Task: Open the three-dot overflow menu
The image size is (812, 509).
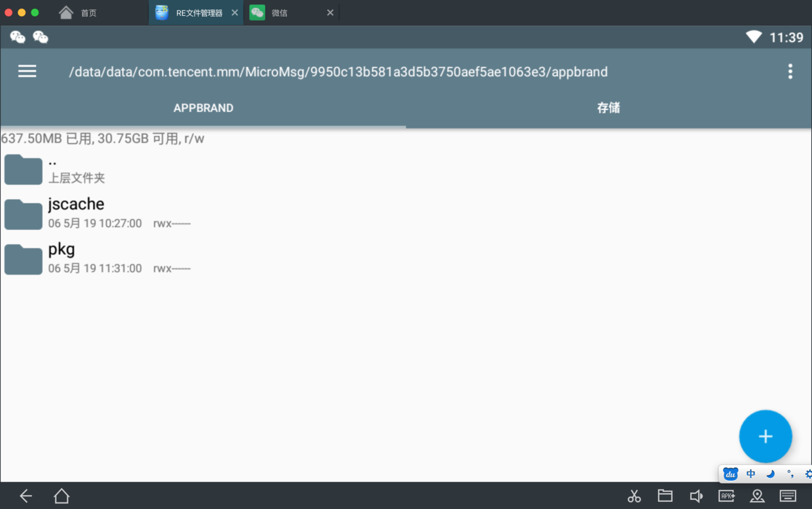Action: click(790, 71)
